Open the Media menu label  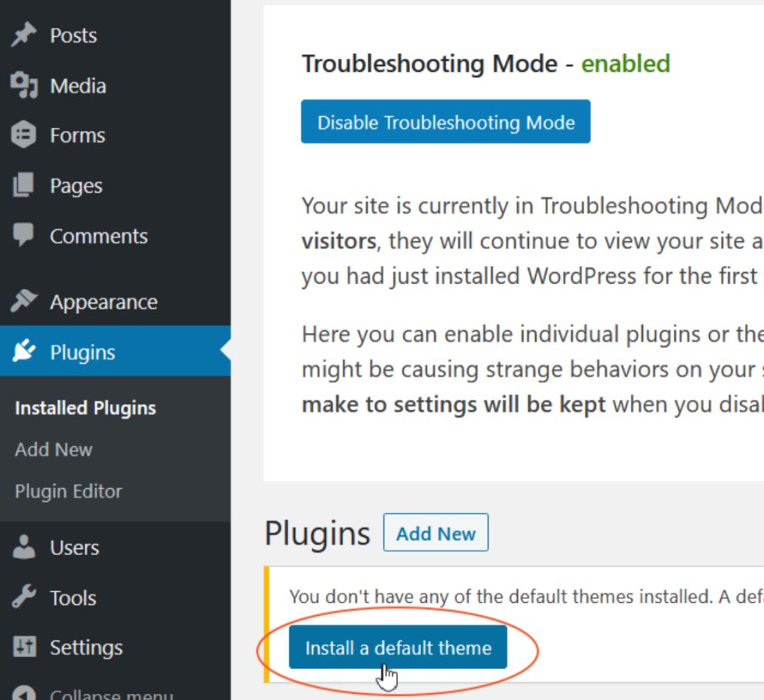coord(78,86)
